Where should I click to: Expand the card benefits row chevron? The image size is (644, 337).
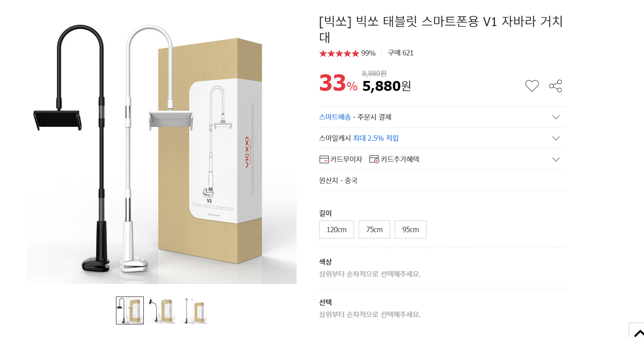555,159
